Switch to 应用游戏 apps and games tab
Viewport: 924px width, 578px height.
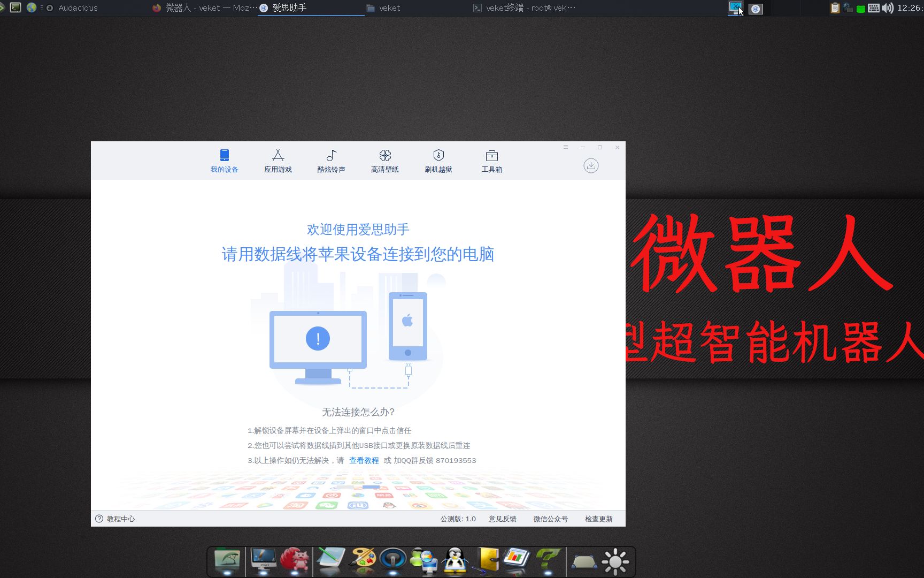278,161
